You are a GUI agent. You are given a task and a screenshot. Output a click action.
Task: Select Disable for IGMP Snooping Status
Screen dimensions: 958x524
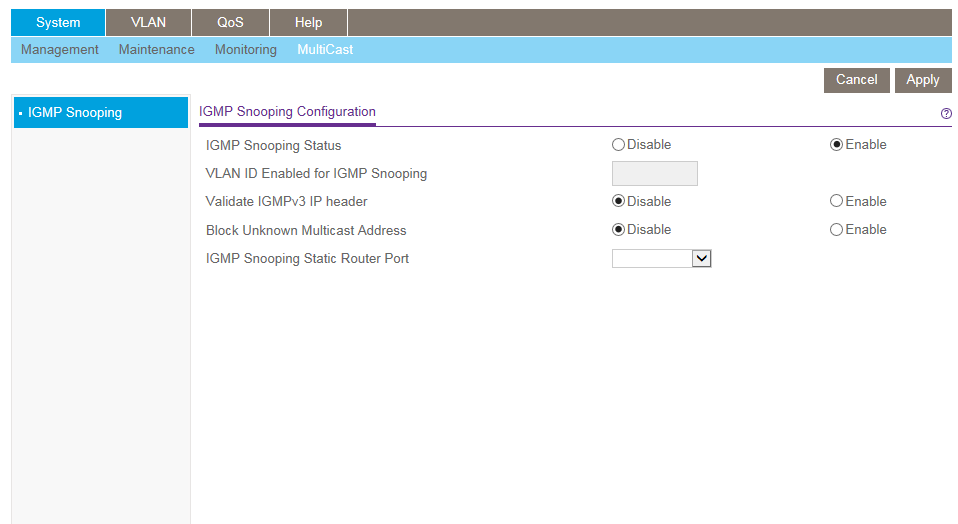click(x=618, y=145)
